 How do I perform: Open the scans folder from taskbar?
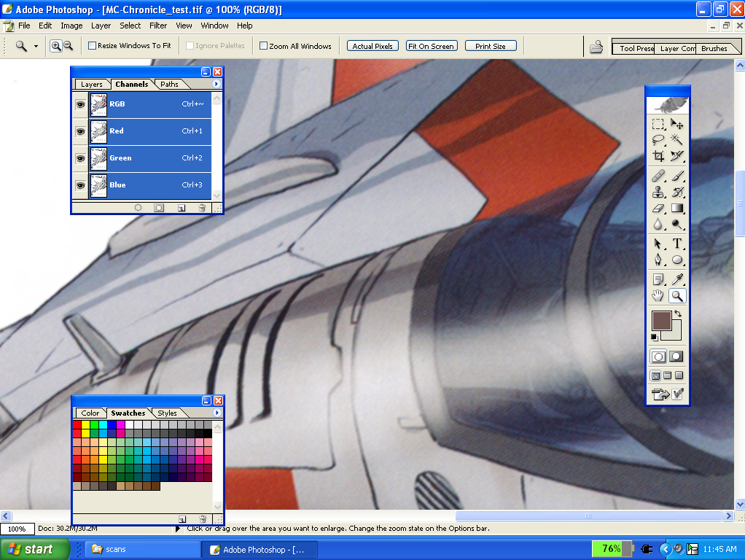point(141,549)
